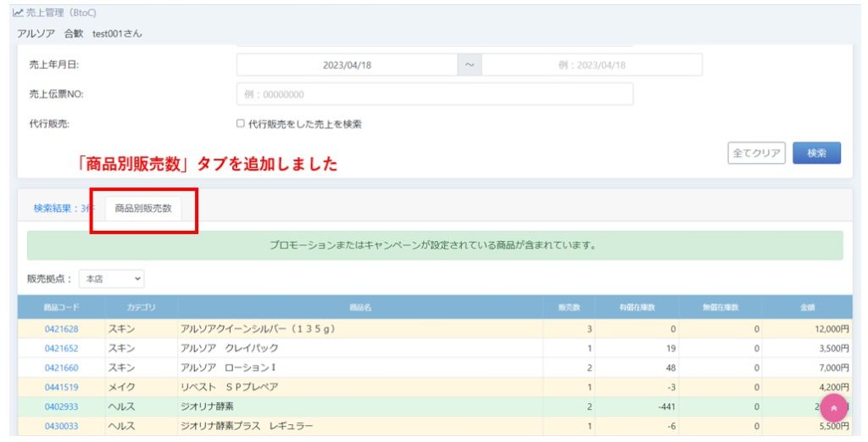Open product code 0430033 link

pos(61,426)
